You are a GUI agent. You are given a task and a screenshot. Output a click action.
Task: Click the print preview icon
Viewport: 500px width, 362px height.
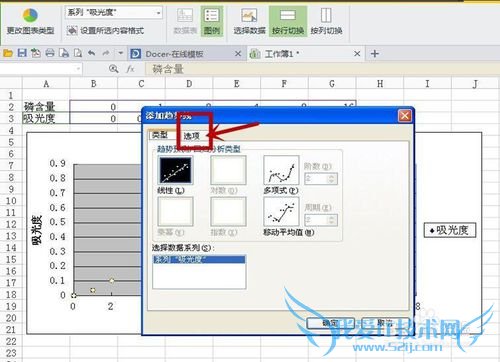click(78, 53)
